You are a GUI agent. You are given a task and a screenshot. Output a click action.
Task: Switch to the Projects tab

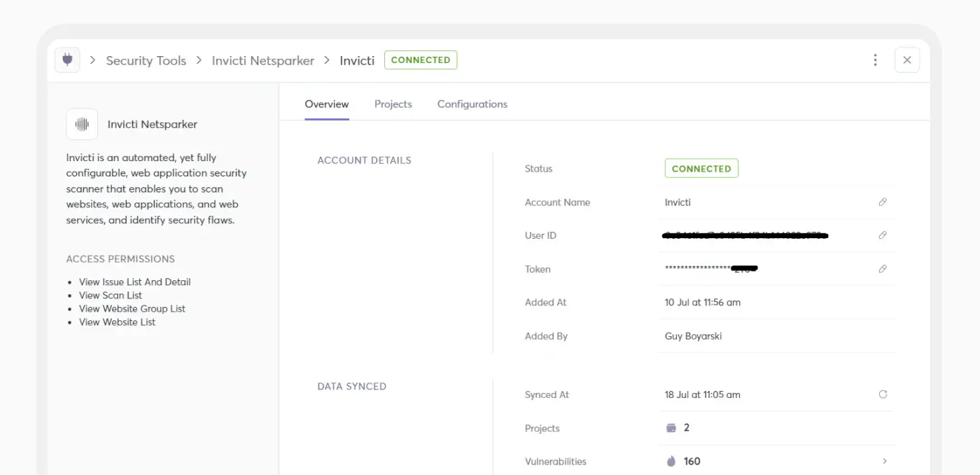393,104
